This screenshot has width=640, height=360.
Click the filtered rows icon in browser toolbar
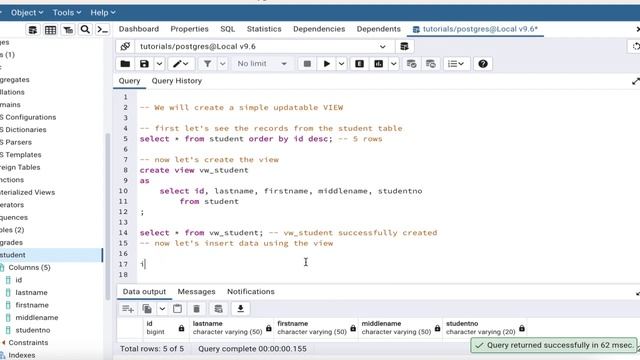(x=68, y=30)
